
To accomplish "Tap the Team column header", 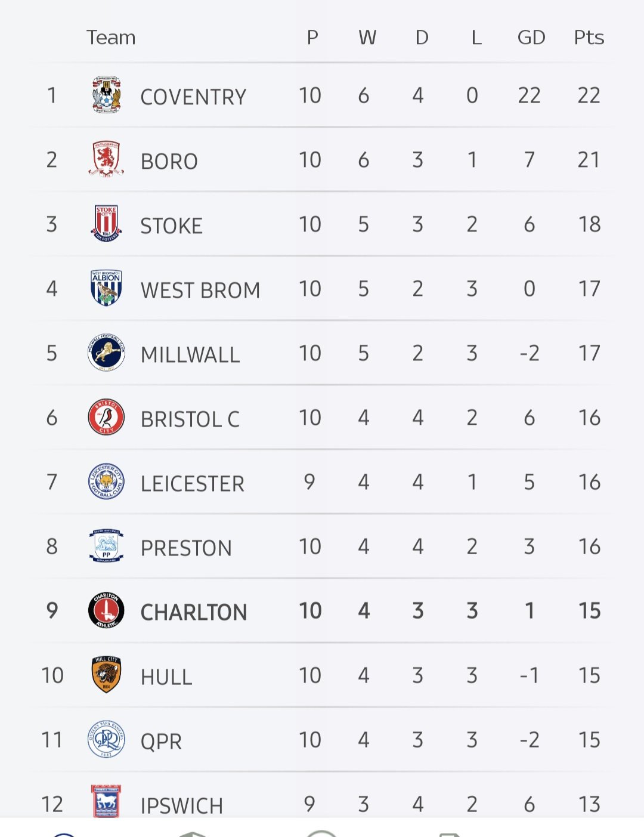I will point(111,38).
